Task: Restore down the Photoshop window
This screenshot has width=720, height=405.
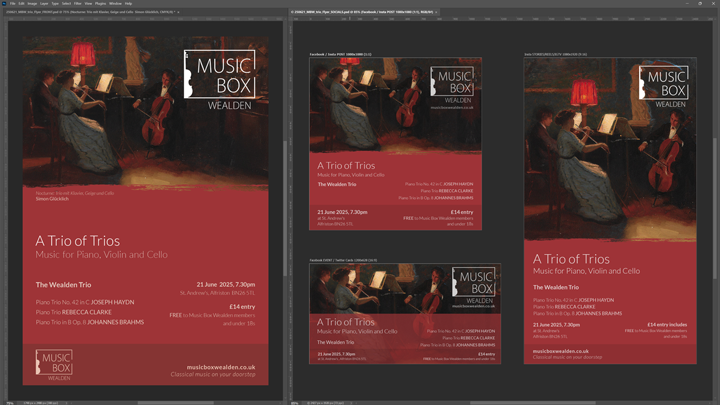Action: 700,3
